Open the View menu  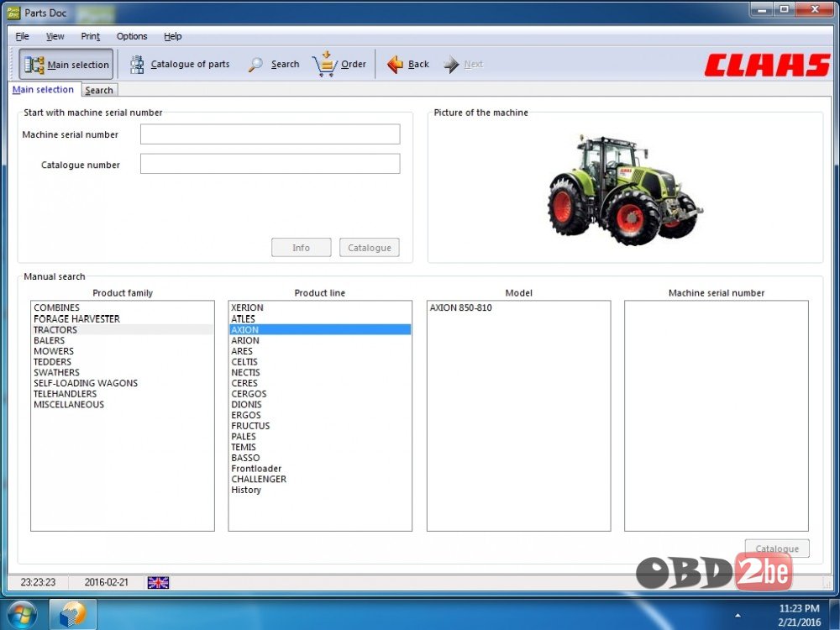click(55, 36)
